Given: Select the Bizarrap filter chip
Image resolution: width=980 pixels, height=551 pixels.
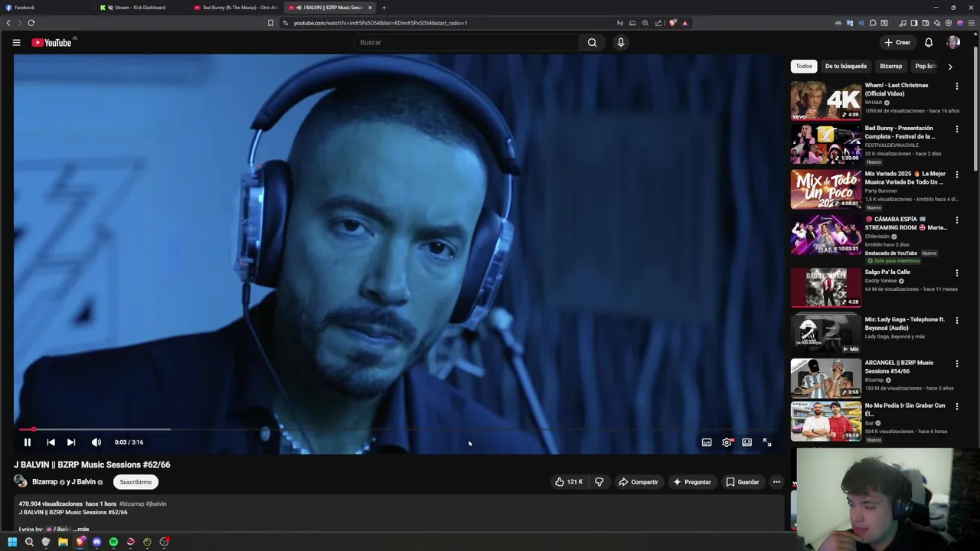Looking at the screenshot, I should 890,67.
